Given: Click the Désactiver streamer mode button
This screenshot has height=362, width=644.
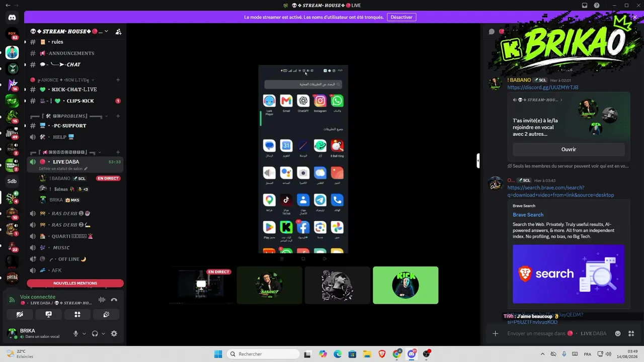Looking at the screenshot, I should [x=401, y=17].
